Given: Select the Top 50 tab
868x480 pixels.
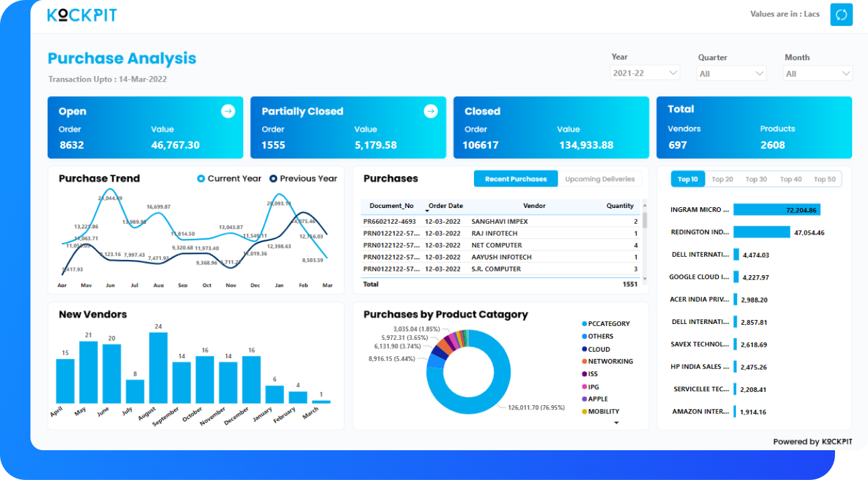Looking at the screenshot, I should point(825,179).
